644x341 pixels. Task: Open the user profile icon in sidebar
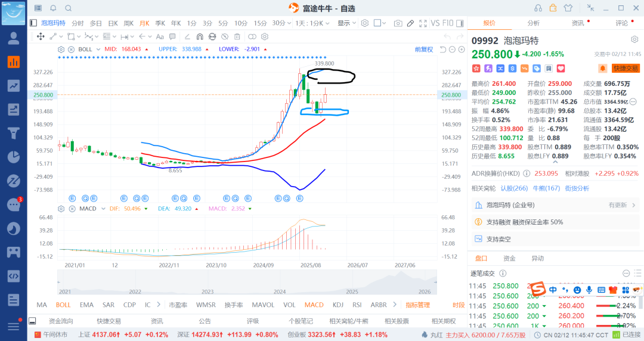click(x=14, y=38)
